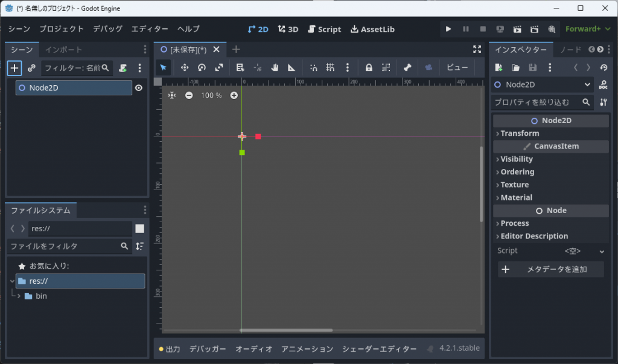Switch to the Script workspace

(324, 29)
